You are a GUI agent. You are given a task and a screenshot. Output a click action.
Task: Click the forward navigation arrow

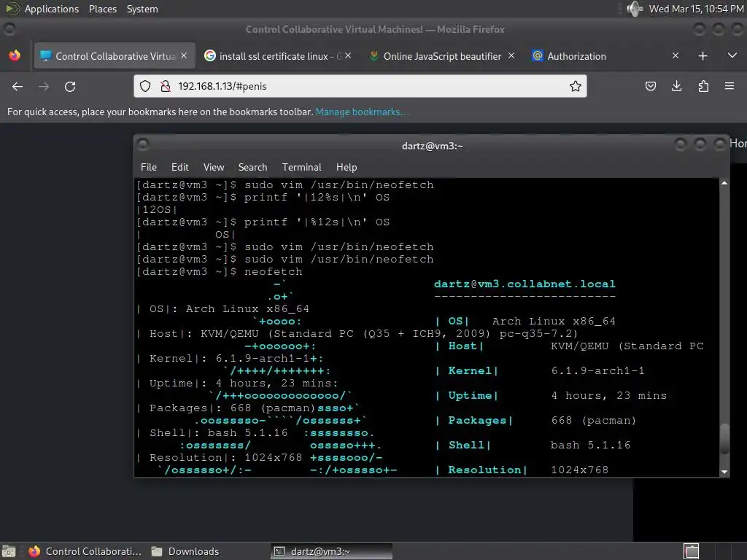44,86
